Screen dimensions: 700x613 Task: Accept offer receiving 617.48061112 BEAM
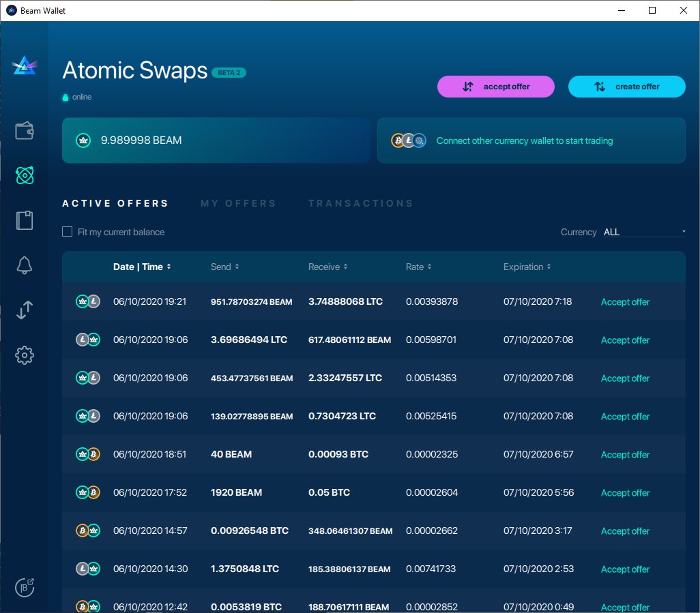625,340
